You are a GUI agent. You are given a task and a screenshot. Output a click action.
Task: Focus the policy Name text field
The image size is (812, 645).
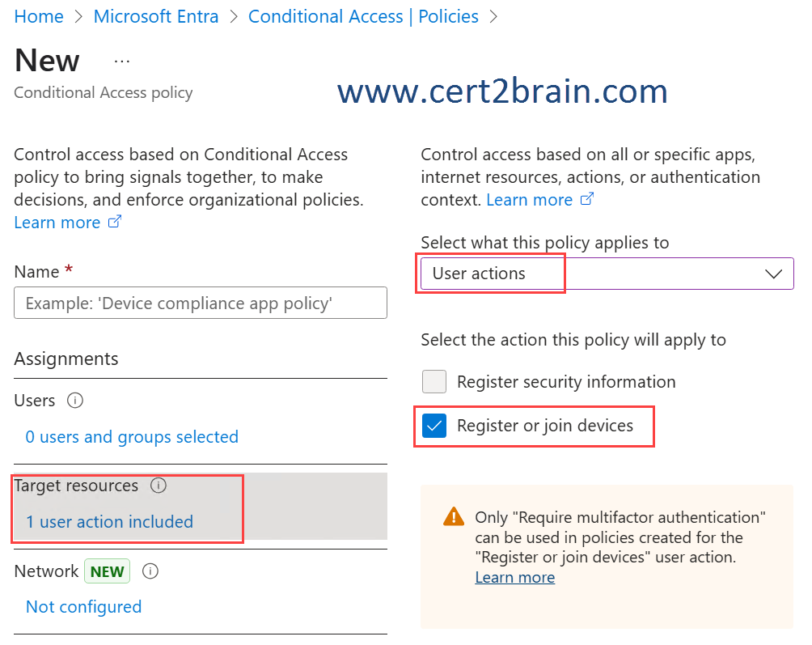201,303
